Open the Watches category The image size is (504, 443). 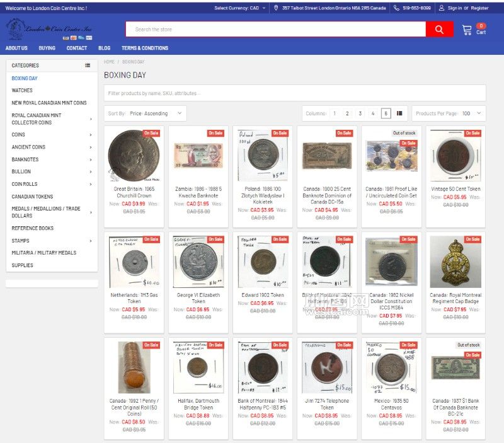(22, 90)
